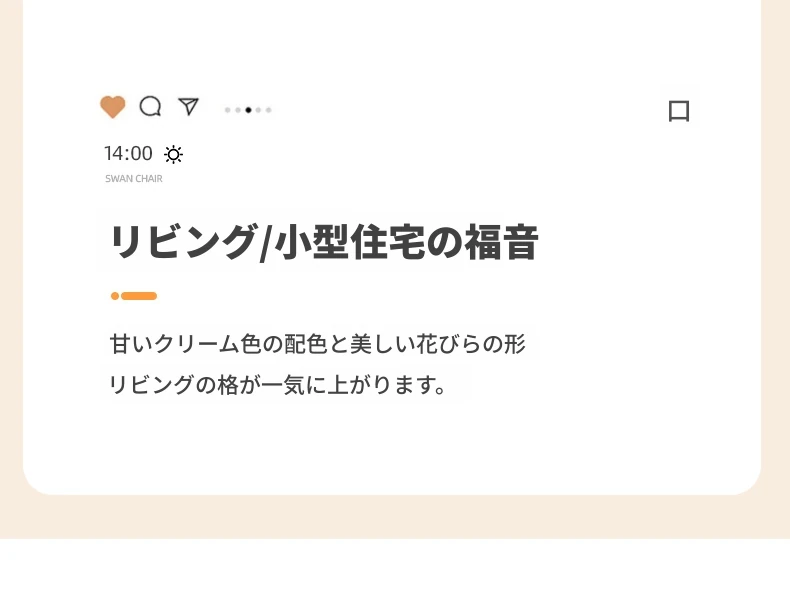Like the post with the heart icon

pyautogui.click(x=113, y=107)
